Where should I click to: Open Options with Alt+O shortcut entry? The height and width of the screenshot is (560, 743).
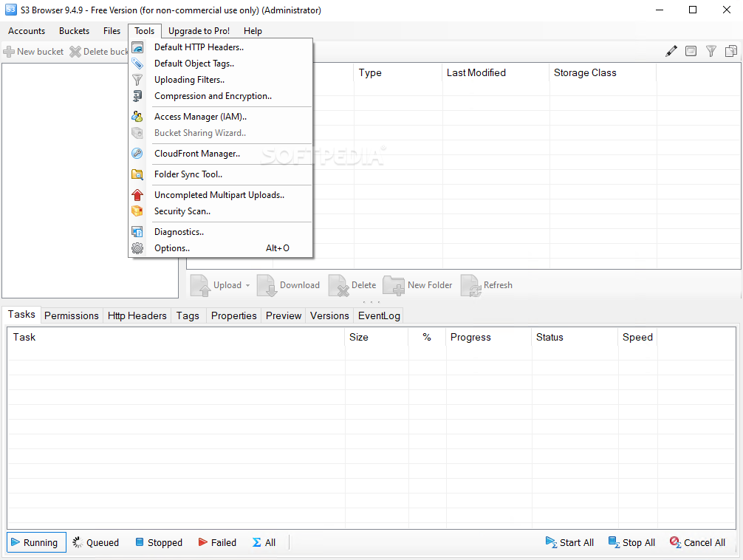pyautogui.click(x=220, y=248)
